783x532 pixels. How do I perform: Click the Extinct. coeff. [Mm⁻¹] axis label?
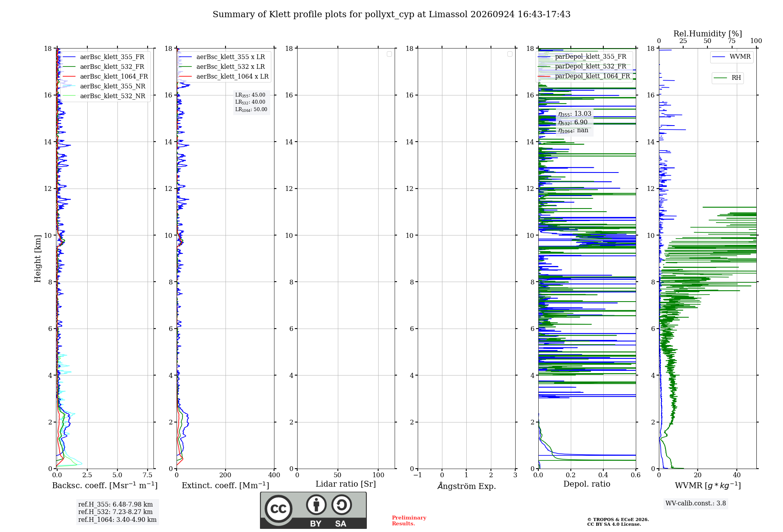click(226, 485)
